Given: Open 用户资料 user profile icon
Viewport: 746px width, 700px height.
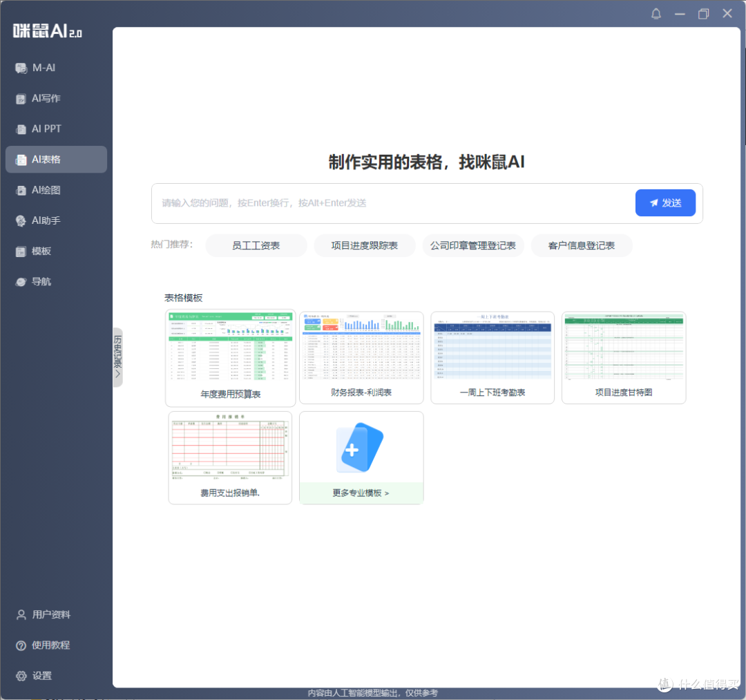Looking at the screenshot, I should pos(21,614).
